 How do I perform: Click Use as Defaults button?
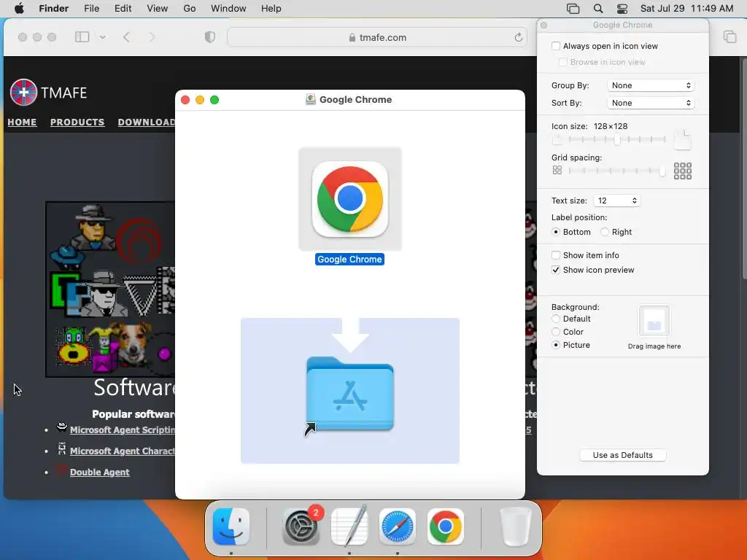[x=623, y=455]
